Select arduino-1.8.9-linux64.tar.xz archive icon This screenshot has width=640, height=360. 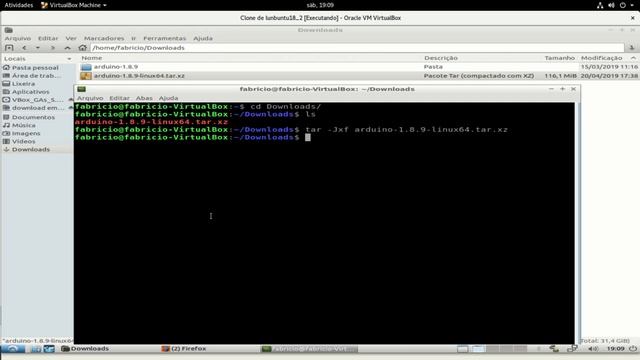(x=86, y=76)
